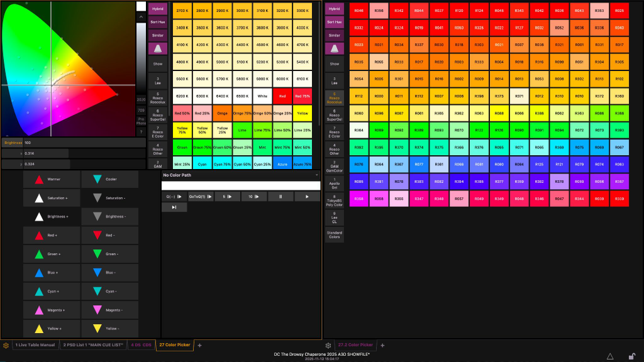Screen dimensions: 644x362
Task: Click the unlocked padlock icon in status bar
Action: click(632, 356)
